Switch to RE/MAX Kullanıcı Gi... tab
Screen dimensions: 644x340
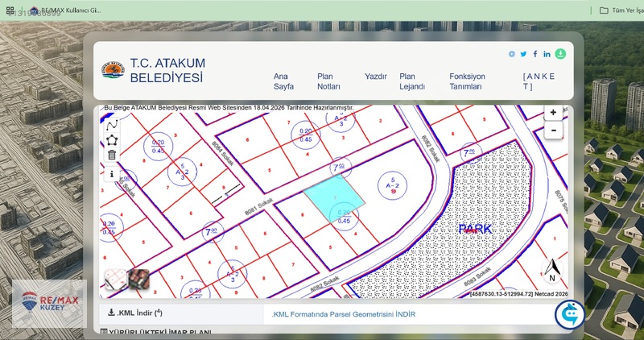66,10
